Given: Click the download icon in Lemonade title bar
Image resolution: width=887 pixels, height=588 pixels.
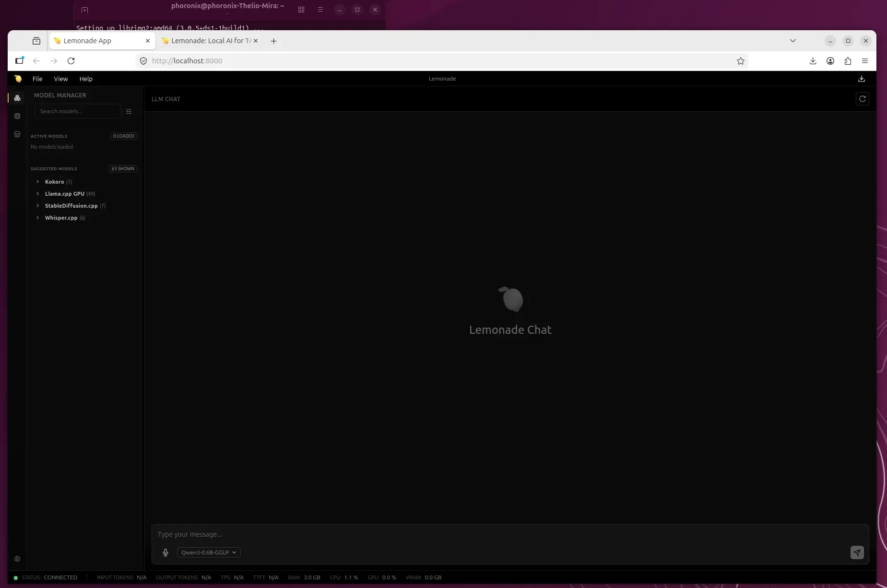Looking at the screenshot, I should point(861,79).
